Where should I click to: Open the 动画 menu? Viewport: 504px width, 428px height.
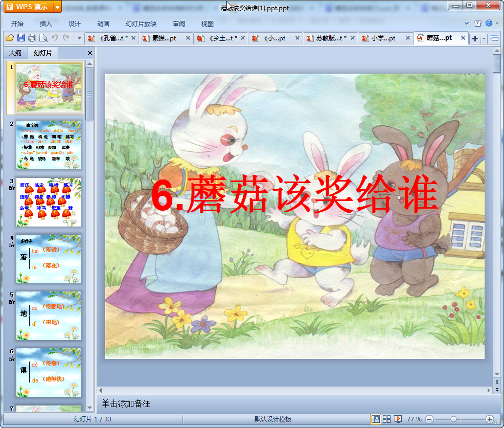click(103, 24)
